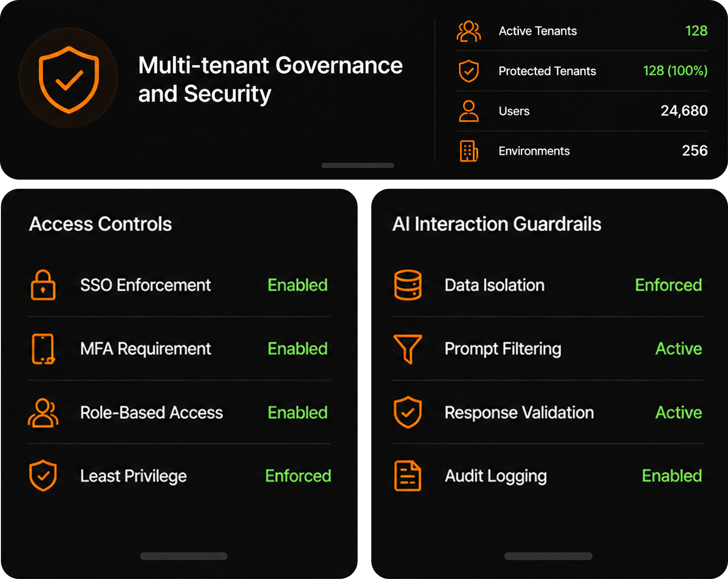Image resolution: width=728 pixels, height=579 pixels.
Task: Click the Role-Based Access label
Action: [x=151, y=413]
